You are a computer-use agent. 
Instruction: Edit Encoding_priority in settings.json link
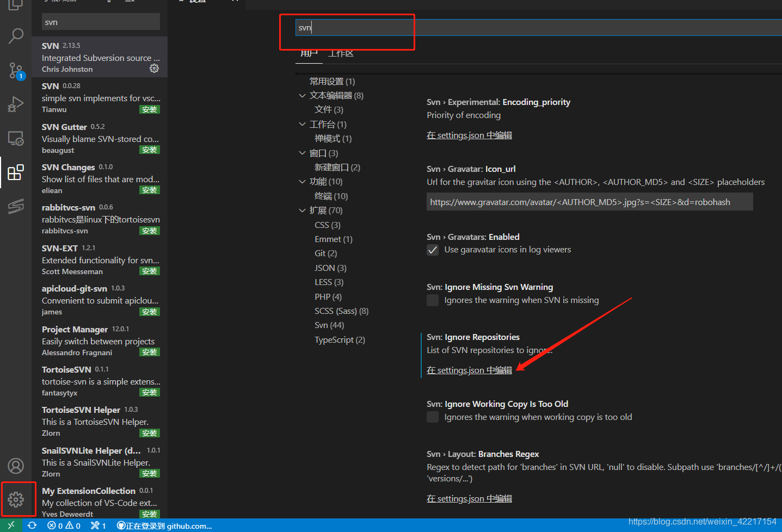pos(469,135)
